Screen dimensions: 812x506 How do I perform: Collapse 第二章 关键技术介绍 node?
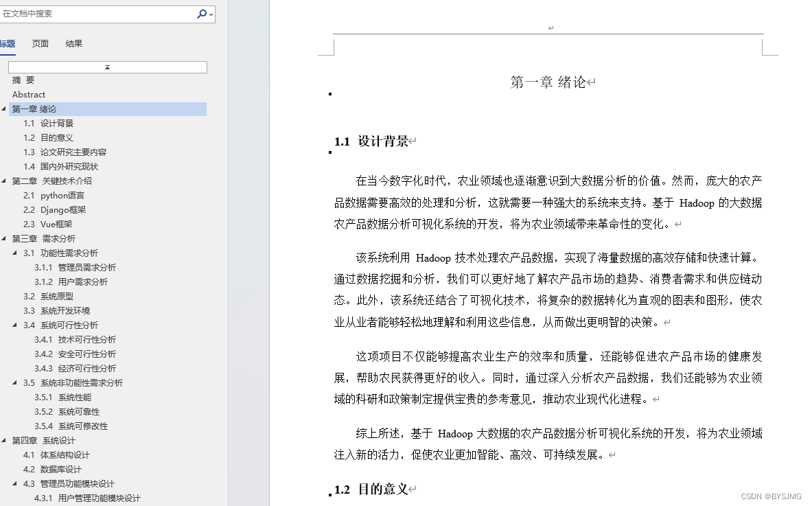[x=4, y=181]
